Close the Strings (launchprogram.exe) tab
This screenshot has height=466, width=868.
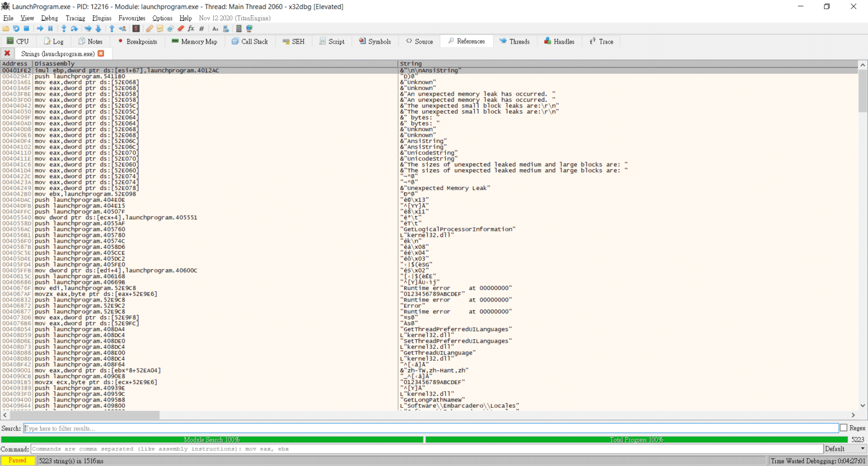tap(101, 54)
